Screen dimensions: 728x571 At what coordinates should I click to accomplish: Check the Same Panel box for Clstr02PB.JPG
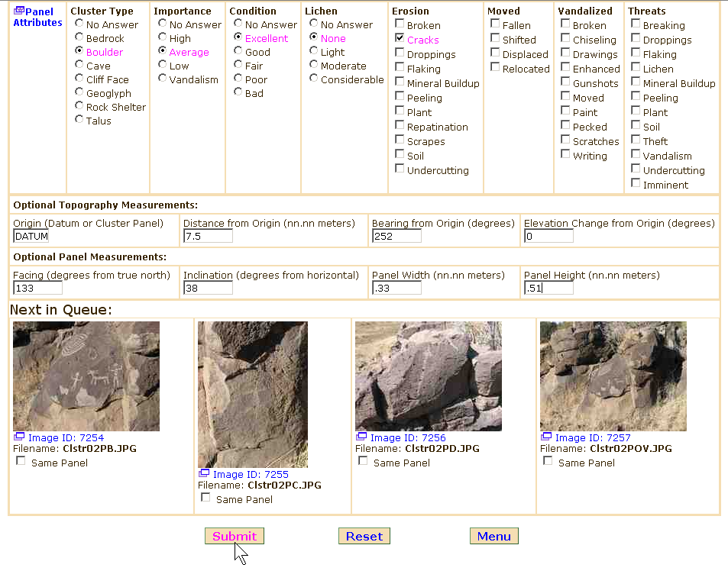point(21,461)
